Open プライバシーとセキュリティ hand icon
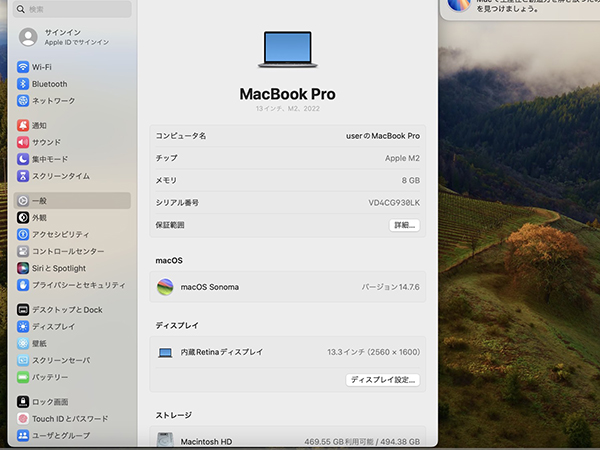Viewport: 600px width, 450px height. [x=23, y=285]
